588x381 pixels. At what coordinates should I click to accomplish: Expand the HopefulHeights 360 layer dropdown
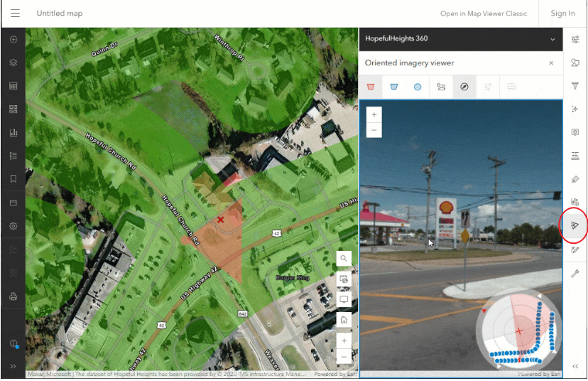pos(552,39)
